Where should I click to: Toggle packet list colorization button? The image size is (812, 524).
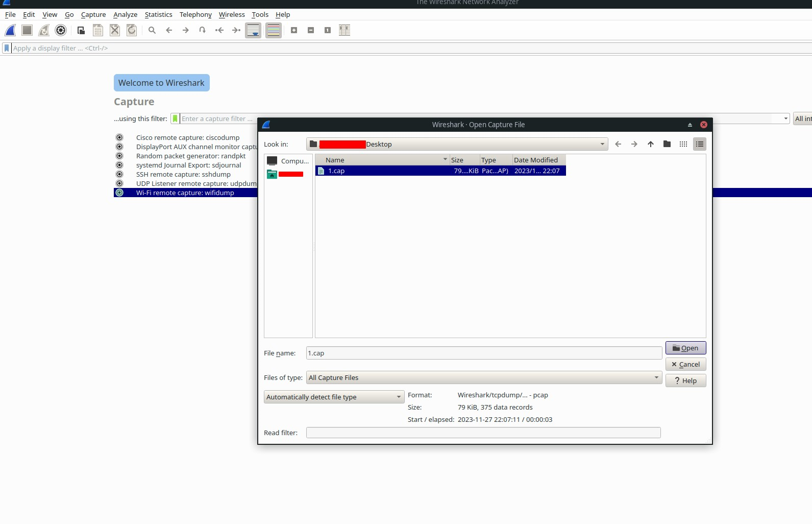274,30
